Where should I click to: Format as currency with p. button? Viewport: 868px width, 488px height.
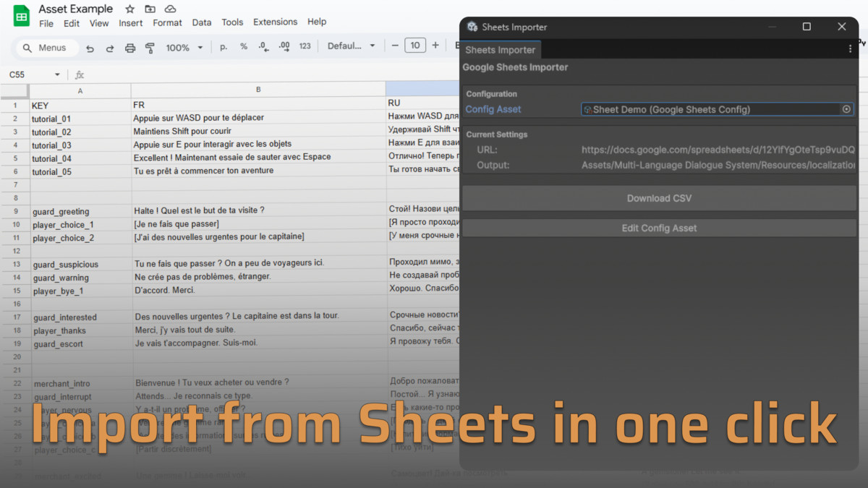(224, 46)
